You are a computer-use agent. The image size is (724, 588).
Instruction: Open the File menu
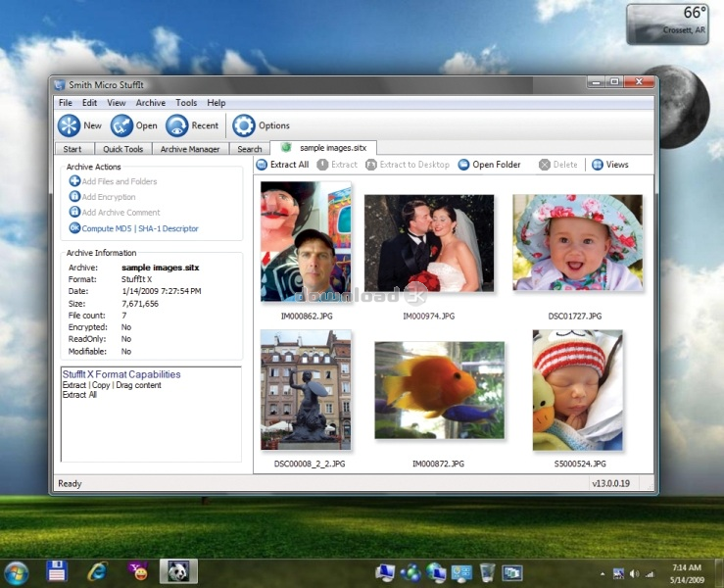click(x=65, y=103)
